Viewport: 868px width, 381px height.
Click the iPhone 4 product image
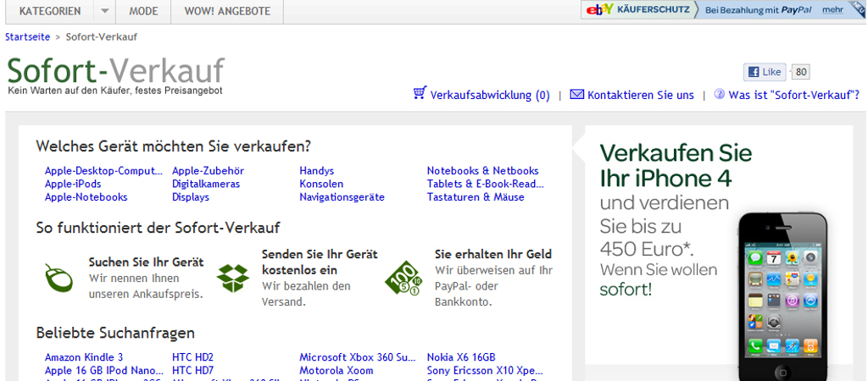(782, 296)
